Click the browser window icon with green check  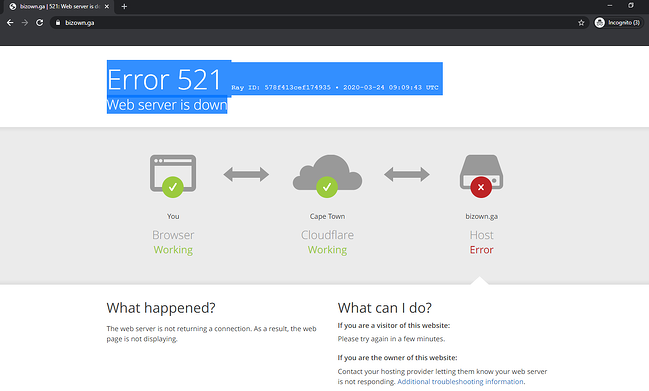(x=173, y=176)
